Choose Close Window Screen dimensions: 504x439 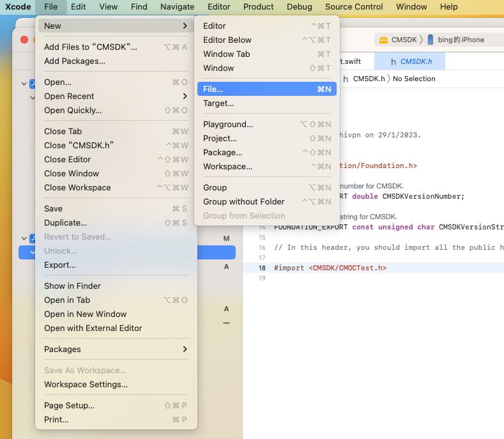116,174
